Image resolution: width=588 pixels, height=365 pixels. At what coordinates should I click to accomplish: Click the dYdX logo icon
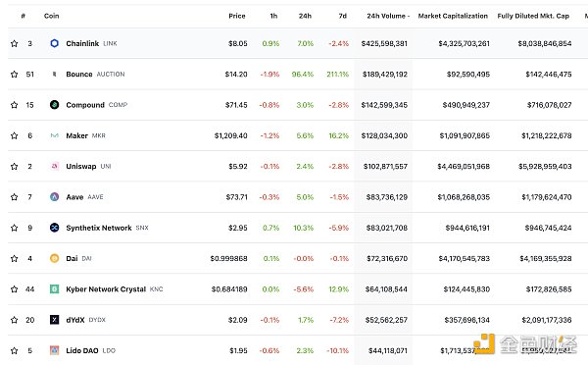pos(54,320)
